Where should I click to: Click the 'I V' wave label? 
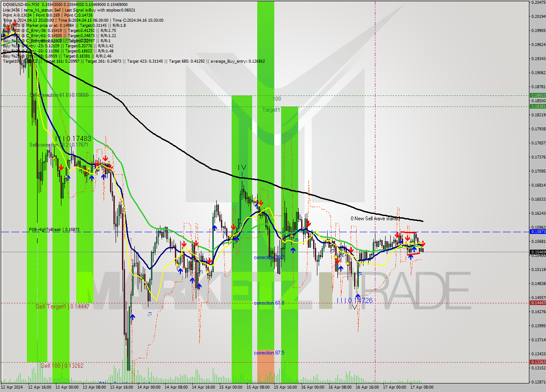pyautogui.click(x=242, y=167)
